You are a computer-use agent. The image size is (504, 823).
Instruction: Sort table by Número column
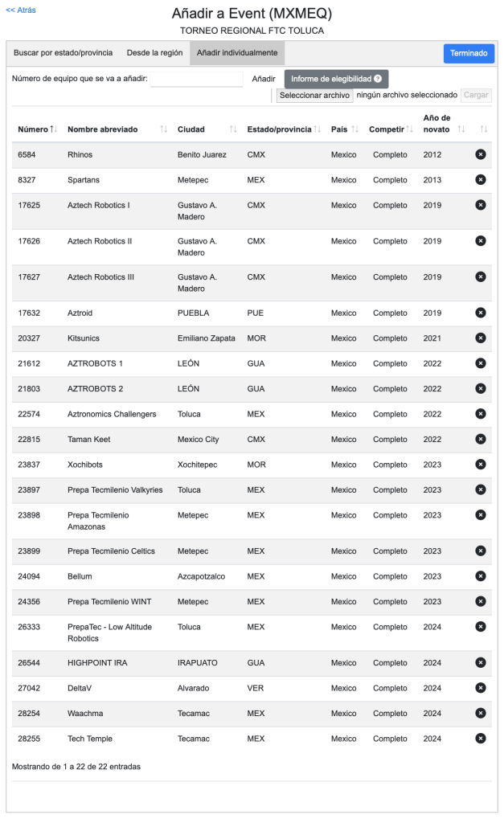pos(36,129)
